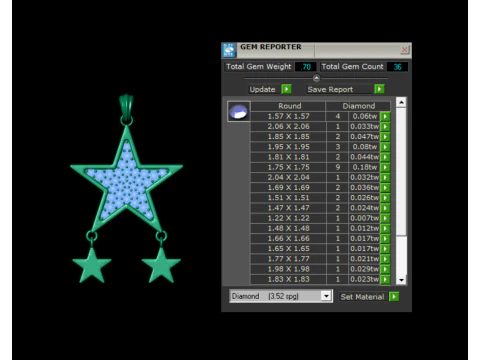Click the scrollbar up arrow
Viewport: 480px width, 360px height.
pos(401,102)
